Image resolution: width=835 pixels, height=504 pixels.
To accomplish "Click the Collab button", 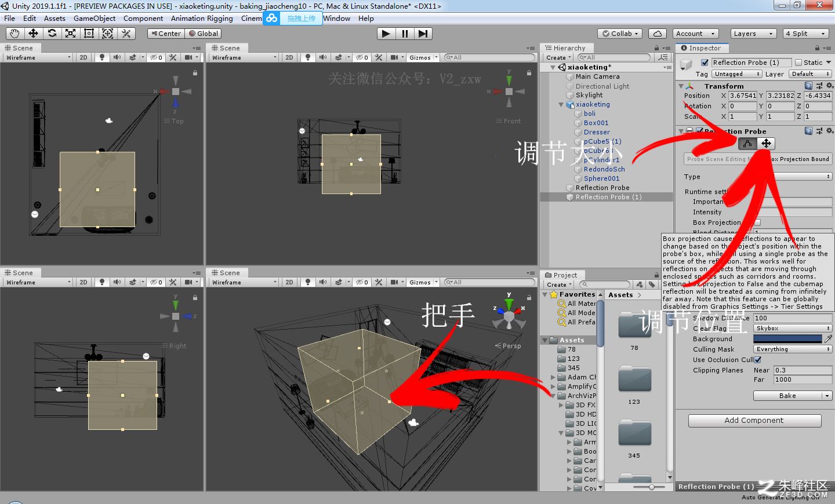I will pos(620,34).
